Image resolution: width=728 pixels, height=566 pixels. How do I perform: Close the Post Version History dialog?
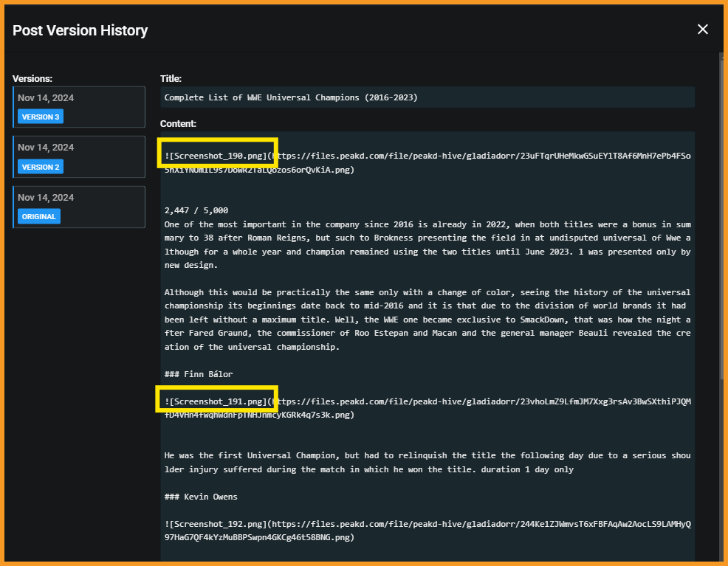pyautogui.click(x=702, y=30)
